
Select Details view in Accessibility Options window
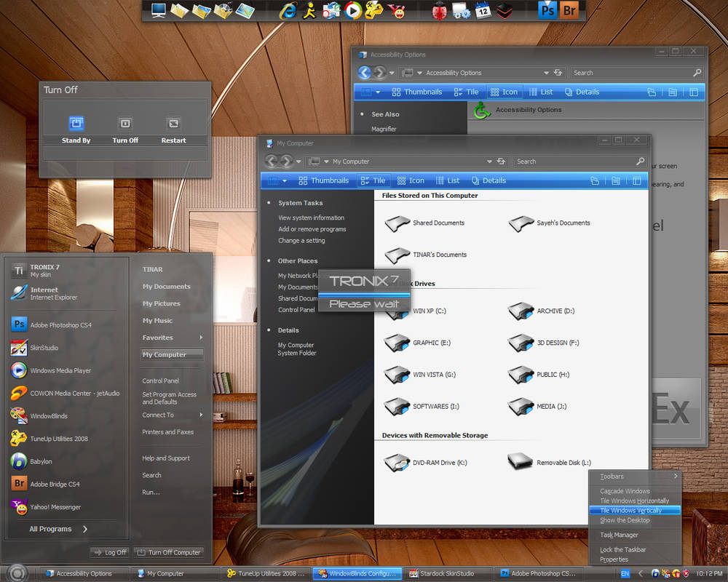[x=582, y=92]
